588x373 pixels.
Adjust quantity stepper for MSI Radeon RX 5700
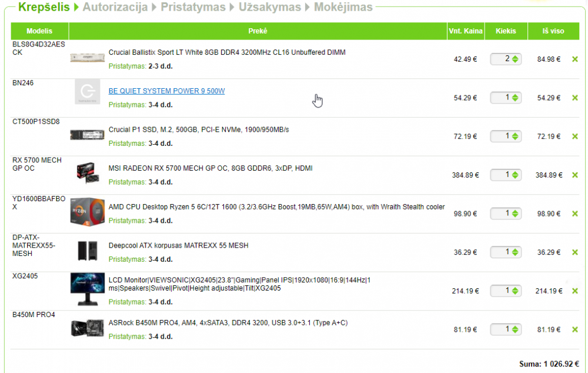(515, 175)
